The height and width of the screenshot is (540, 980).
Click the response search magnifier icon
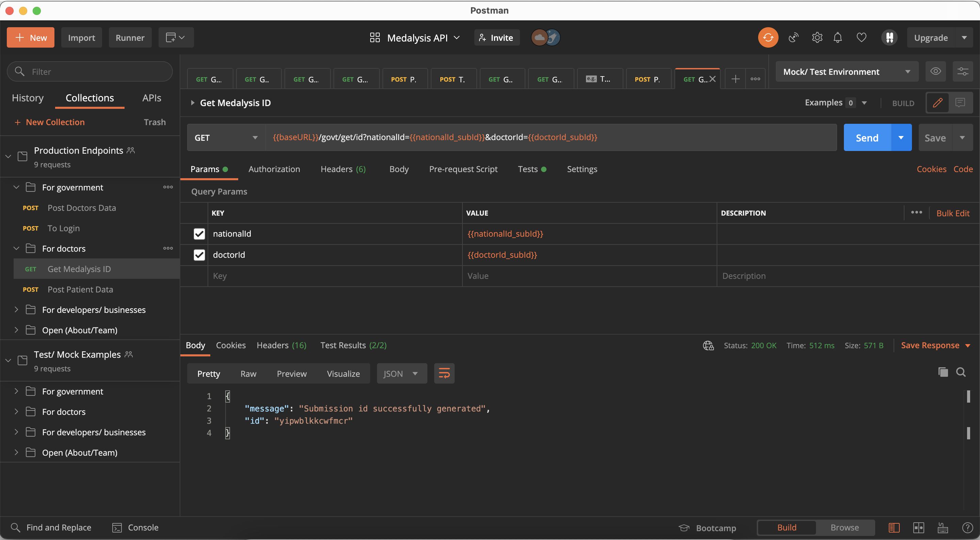click(961, 372)
